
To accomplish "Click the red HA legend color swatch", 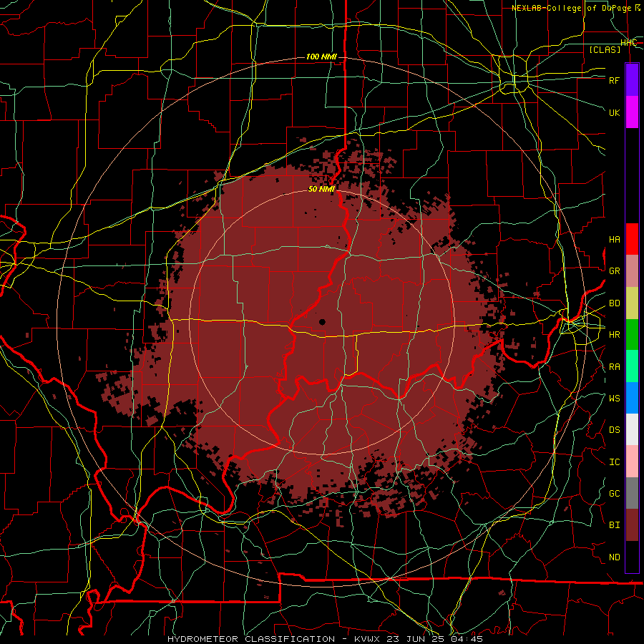I will pyautogui.click(x=632, y=239).
